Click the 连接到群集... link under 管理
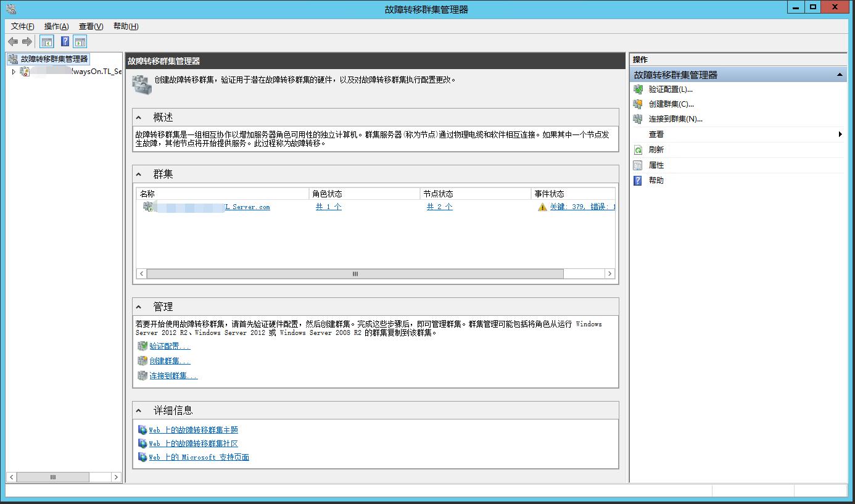The width and height of the screenshot is (855, 504). 173,376
